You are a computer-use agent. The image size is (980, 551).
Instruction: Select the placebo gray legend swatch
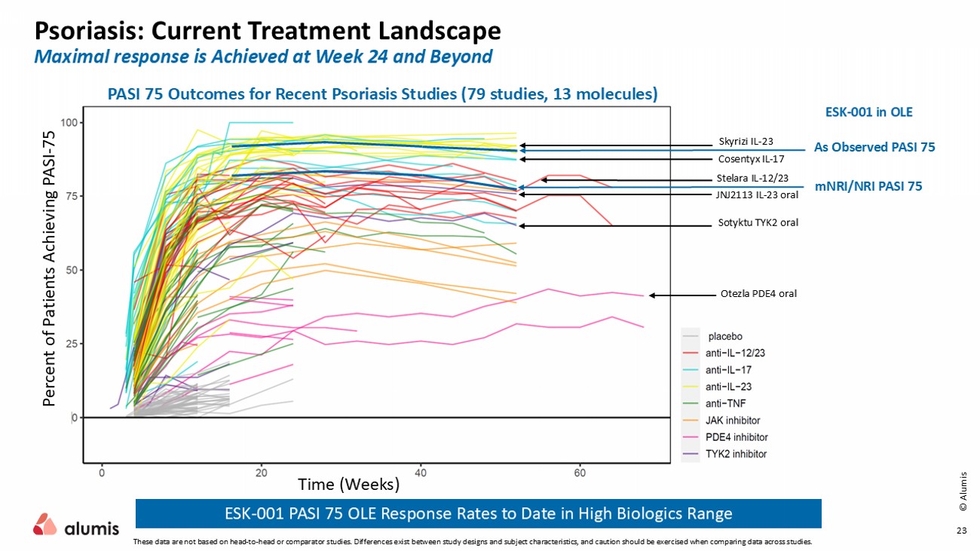693,336
